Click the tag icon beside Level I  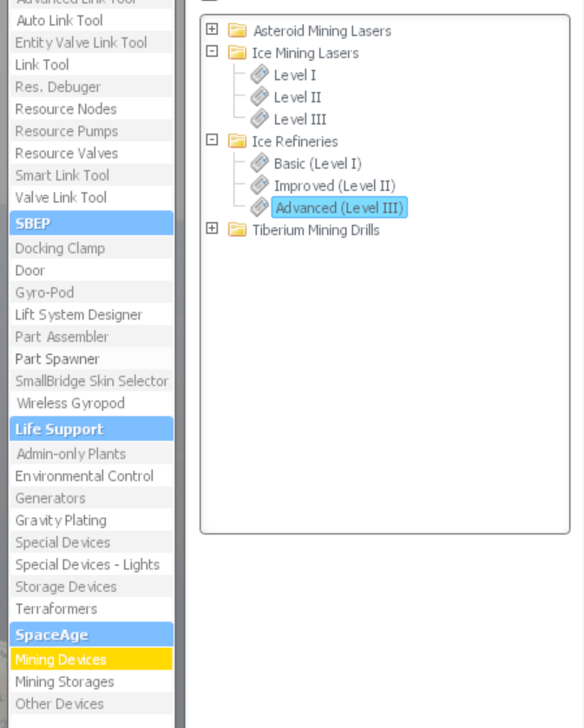click(x=259, y=75)
